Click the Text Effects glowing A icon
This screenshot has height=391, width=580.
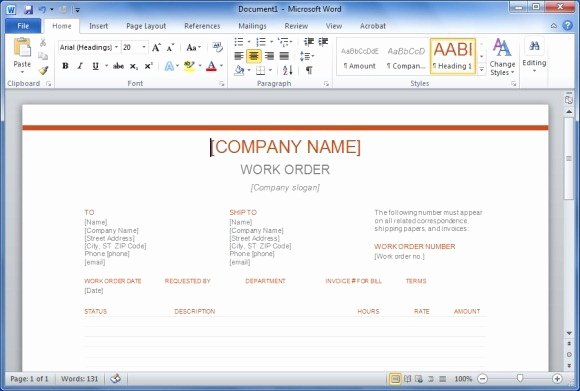pyautogui.click(x=169, y=66)
